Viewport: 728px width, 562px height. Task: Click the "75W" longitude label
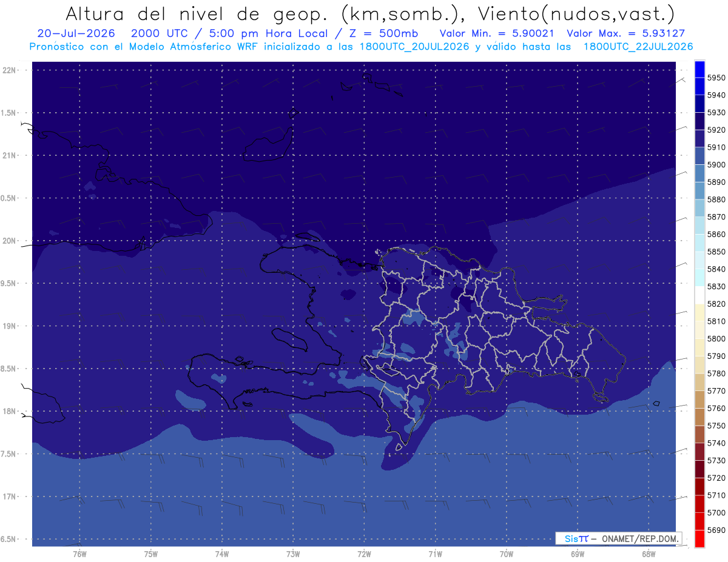(x=151, y=554)
